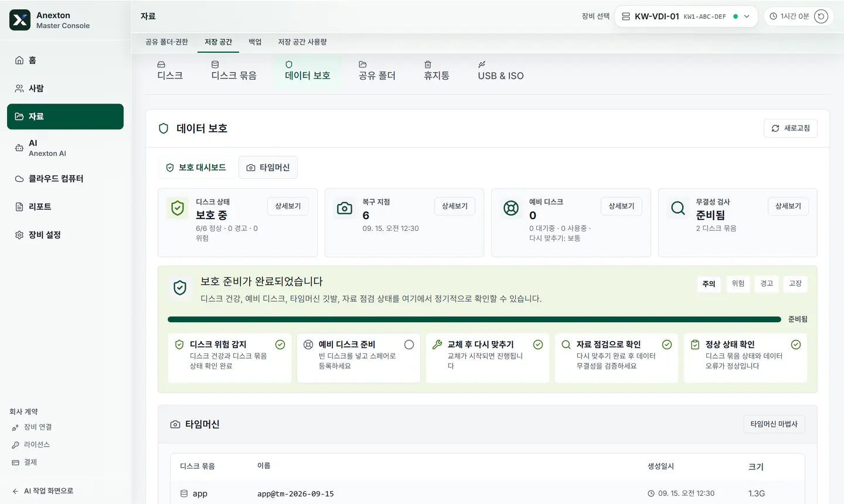Click the shield icon beside 데이터 보호 heading
The height and width of the screenshot is (504, 844).
click(164, 128)
